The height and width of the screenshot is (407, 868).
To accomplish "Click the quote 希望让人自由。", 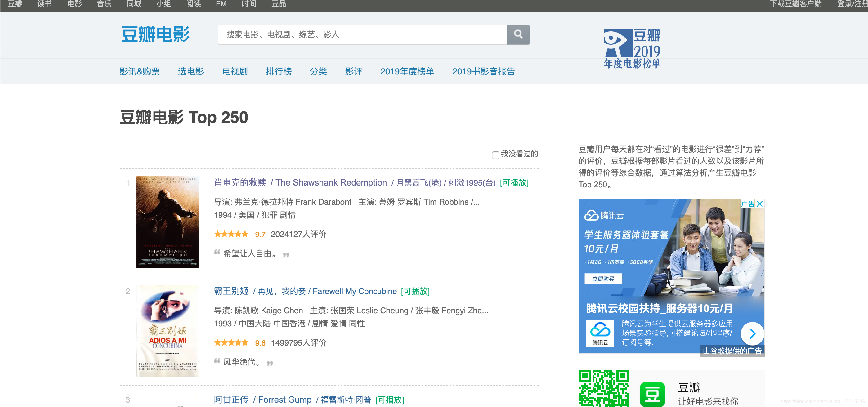I will [x=250, y=253].
